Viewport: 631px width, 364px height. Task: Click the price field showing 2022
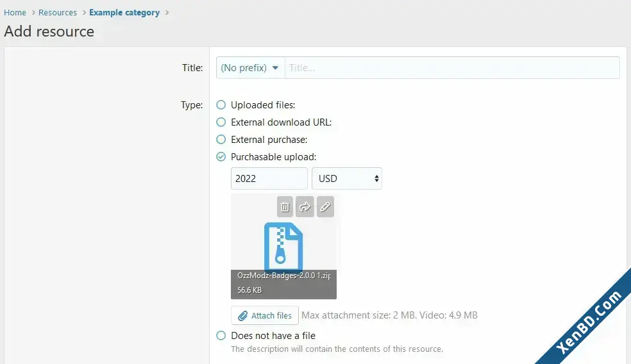click(269, 179)
